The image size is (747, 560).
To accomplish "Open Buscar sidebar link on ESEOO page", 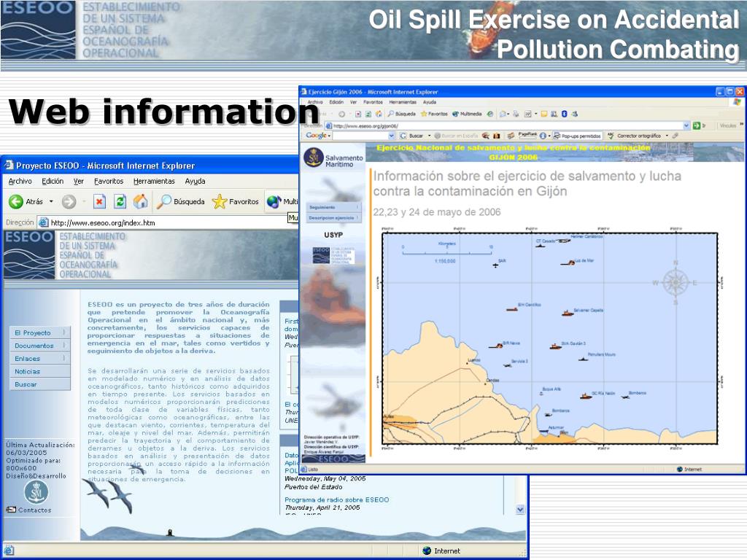I will pyautogui.click(x=39, y=384).
